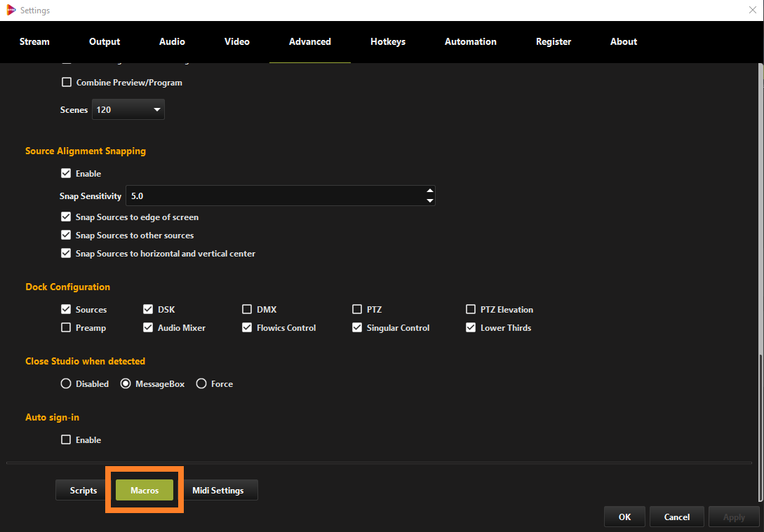Screen dimensions: 764x532
Task: Open the Hotkeys tab
Action: pyautogui.click(x=388, y=42)
